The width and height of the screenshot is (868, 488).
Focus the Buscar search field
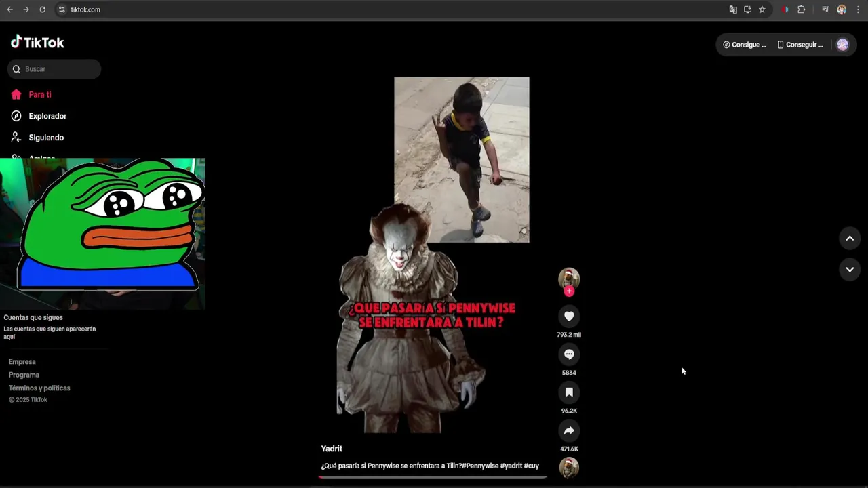click(54, 69)
